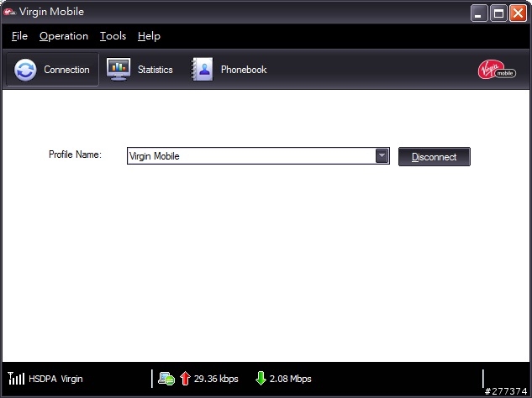532x398 pixels.
Task: Open the Operation menu
Action: click(x=64, y=36)
